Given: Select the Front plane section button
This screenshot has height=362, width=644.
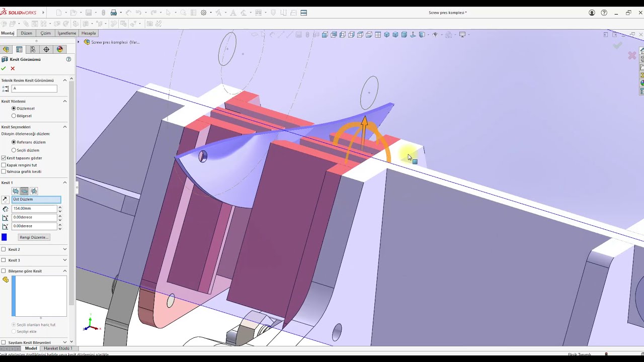Looking at the screenshot, I should (x=16, y=191).
